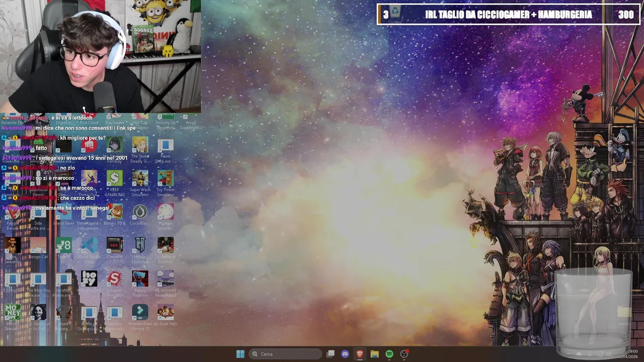Select red fist Riot Client shortcut
This screenshot has height=362, width=644.
[x=89, y=146]
